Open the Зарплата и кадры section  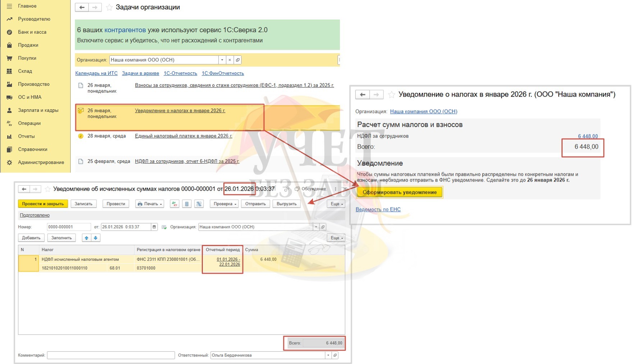(38, 110)
